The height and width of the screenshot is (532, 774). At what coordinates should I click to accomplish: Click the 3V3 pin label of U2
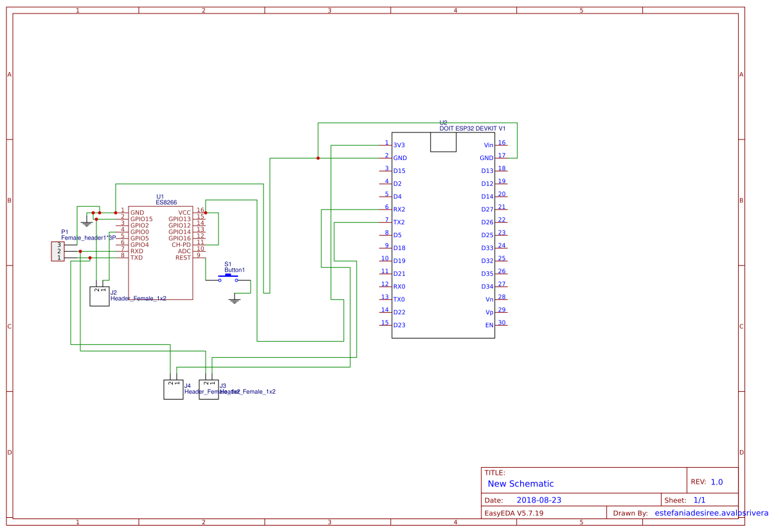[x=399, y=145]
